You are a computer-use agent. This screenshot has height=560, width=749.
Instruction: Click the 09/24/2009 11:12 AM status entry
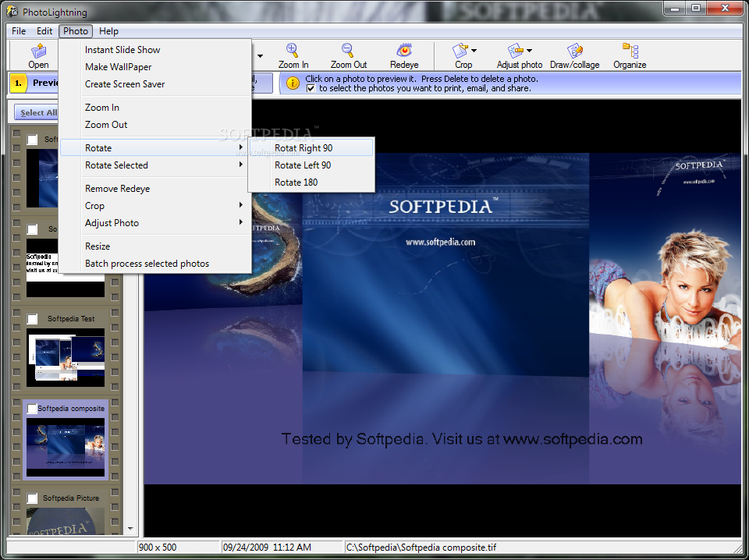pos(282,548)
